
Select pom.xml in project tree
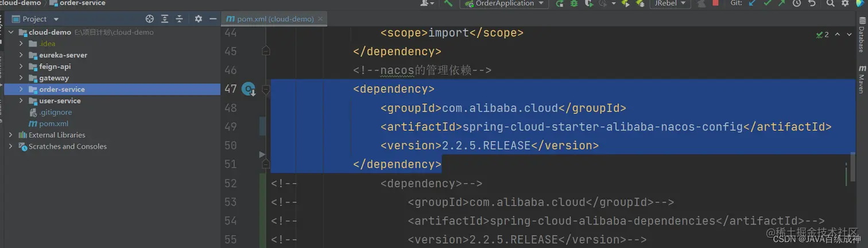[53, 124]
